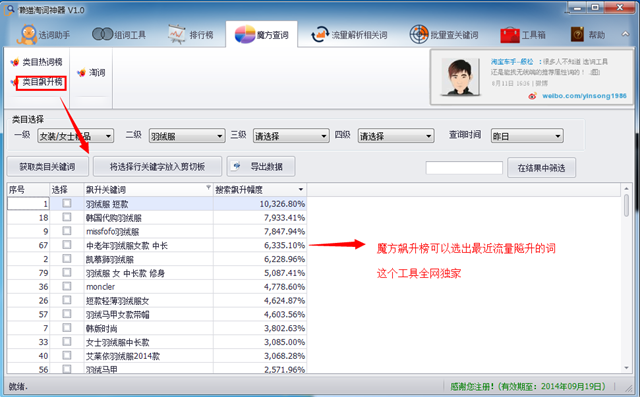Check the box for 女士羽绒服中长款
This screenshot has height=397, width=640.
click(67, 342)
